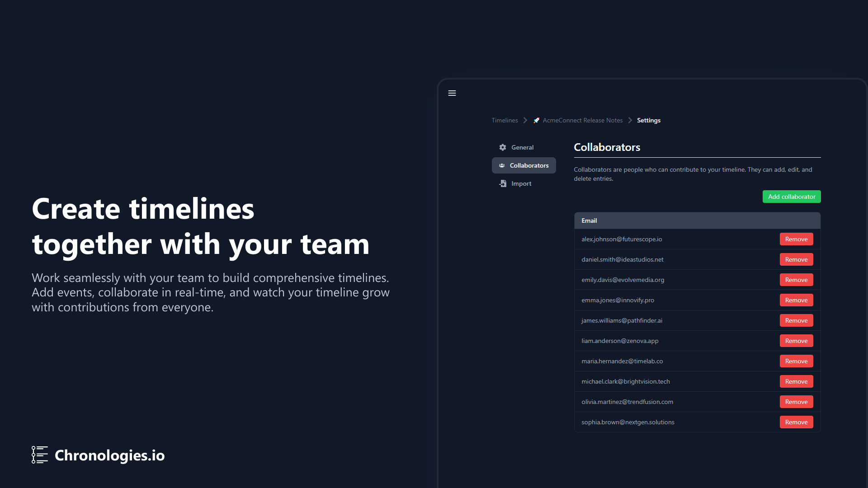
Task: Click chevron before Settings breadcrumb
Action: pos(630,120)
